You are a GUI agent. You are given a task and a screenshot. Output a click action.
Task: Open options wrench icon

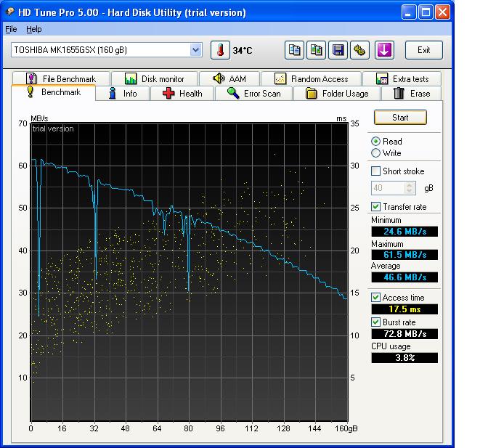click(359, 50)
